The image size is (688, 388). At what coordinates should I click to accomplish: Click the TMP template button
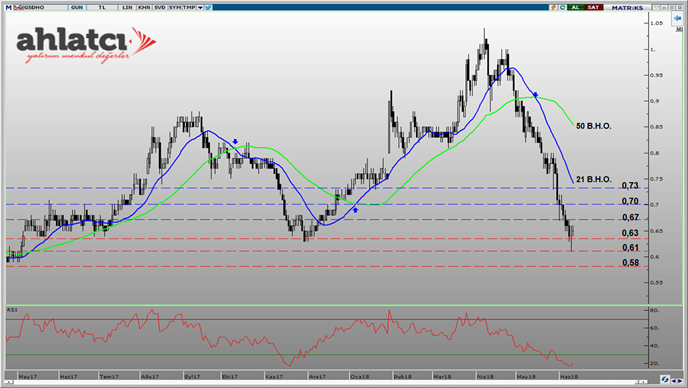point(189,7)
